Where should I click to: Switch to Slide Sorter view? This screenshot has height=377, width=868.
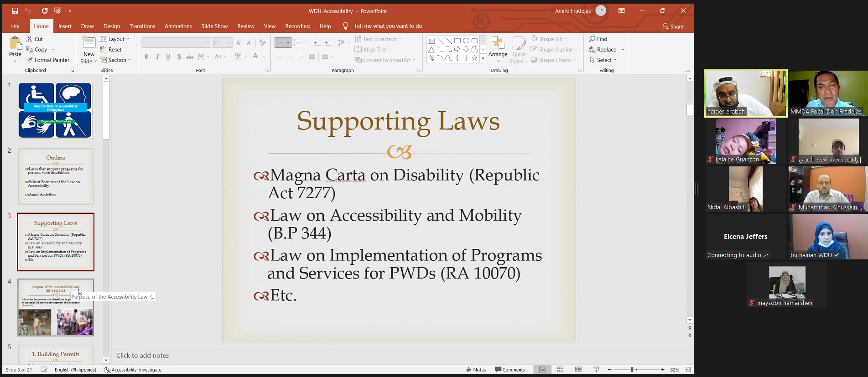(x=560, y=370)
